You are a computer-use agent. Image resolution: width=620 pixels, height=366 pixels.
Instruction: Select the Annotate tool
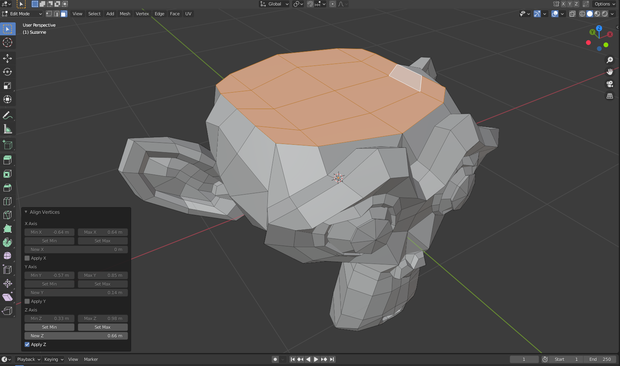pos(8,115)
